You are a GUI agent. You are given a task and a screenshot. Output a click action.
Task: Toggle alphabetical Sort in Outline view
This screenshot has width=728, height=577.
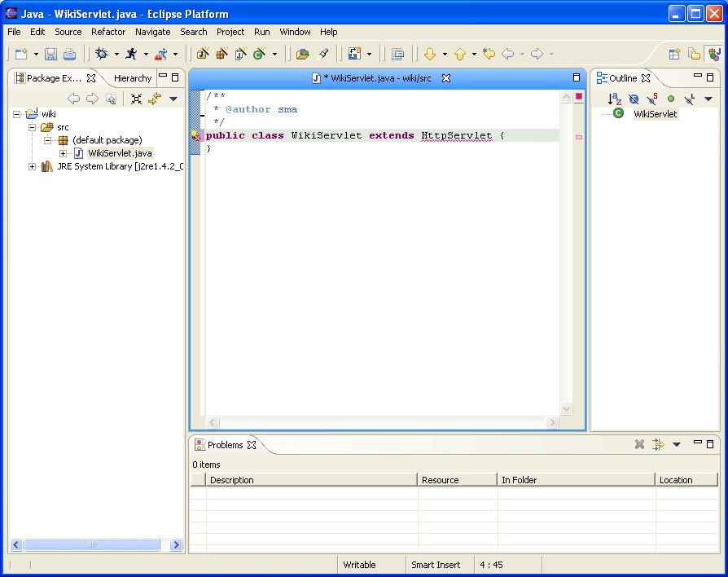[615, 99]
